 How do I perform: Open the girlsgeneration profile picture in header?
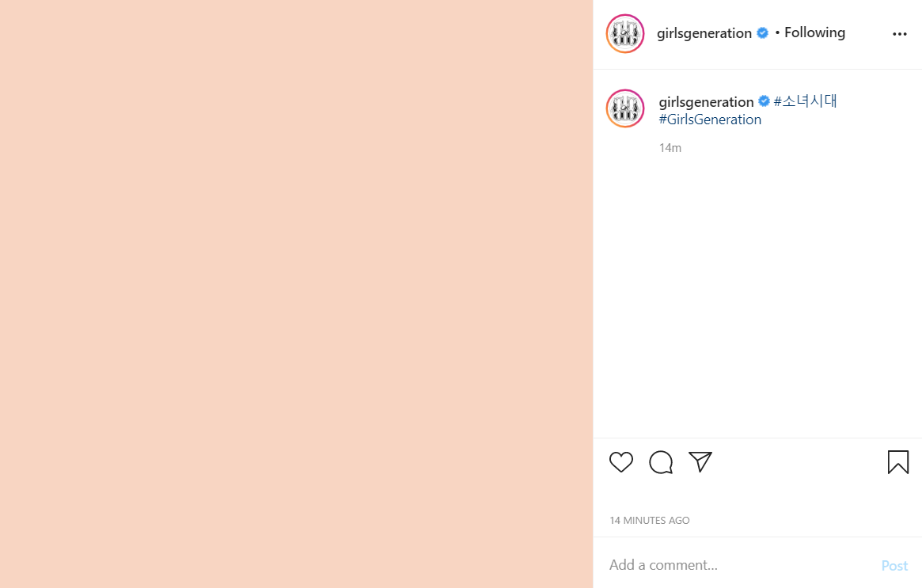click(x=625, y=33)
